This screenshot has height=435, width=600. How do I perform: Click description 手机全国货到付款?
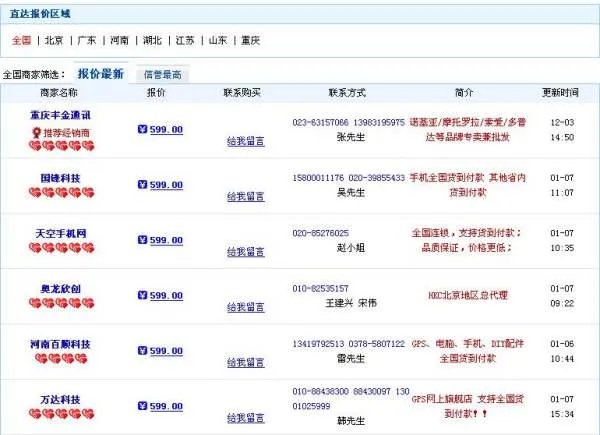447,178
